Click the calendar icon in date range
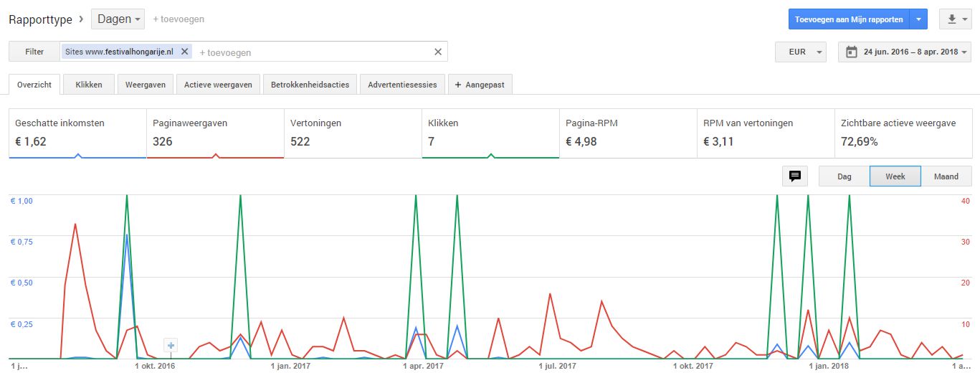Image resolution: width=980 pixels, height=373 pixels. [852, 52]
